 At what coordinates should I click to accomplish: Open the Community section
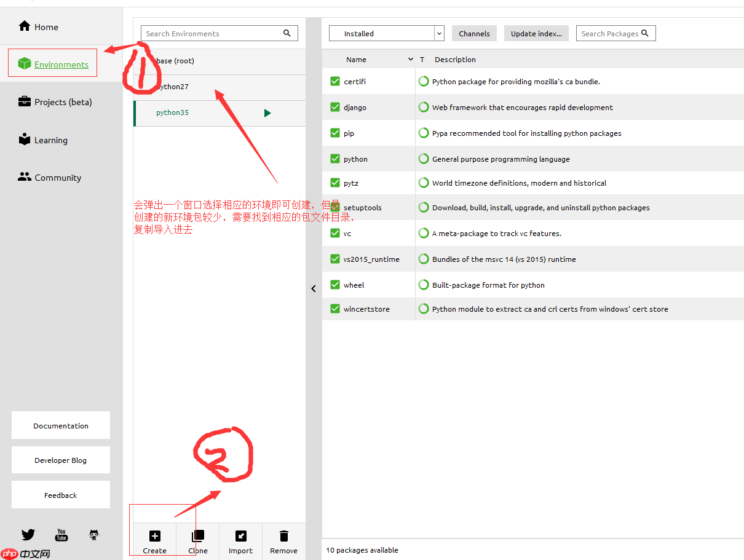[x=25, y=177]
